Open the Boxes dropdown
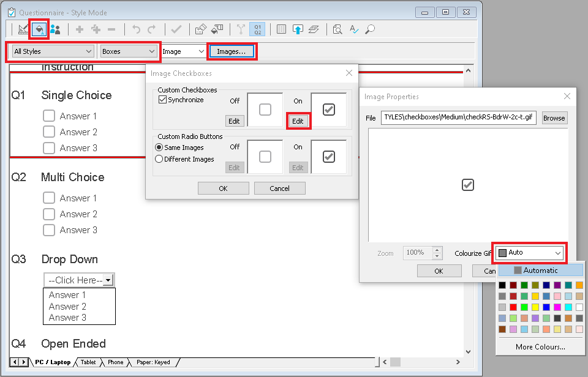The height and width of the screenshot is (377, 588). pos(151,51)
